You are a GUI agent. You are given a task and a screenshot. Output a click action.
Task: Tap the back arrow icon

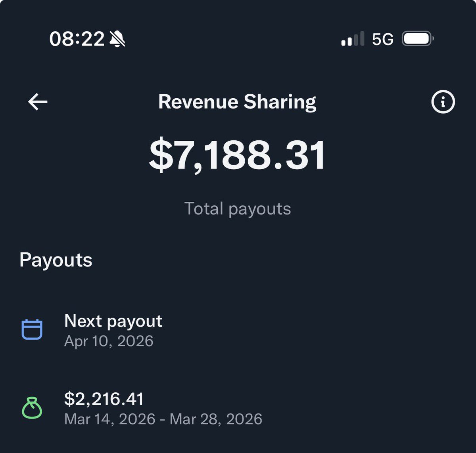pyautogui.click(x=38, y=102)
